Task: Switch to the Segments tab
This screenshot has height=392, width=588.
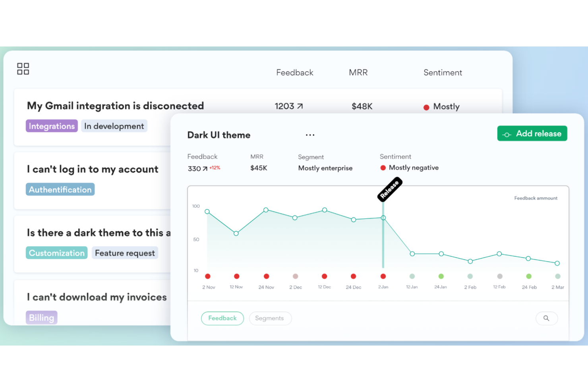Action: 270,318
